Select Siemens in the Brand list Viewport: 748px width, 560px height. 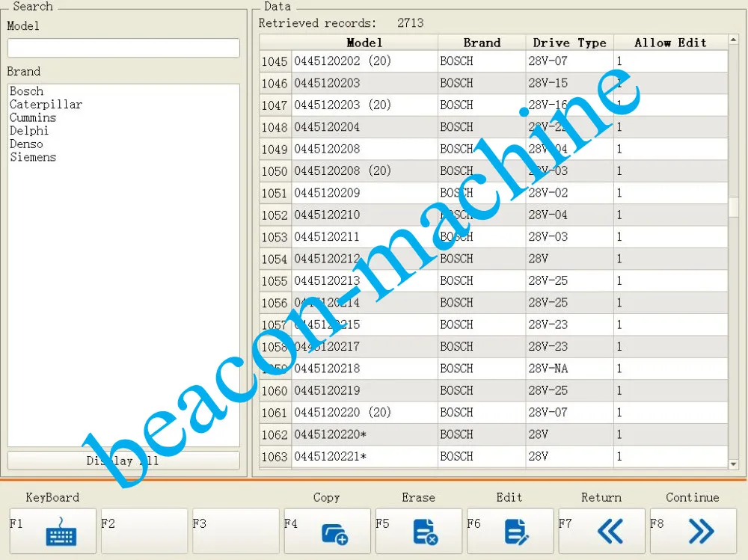tap(33, 157)
